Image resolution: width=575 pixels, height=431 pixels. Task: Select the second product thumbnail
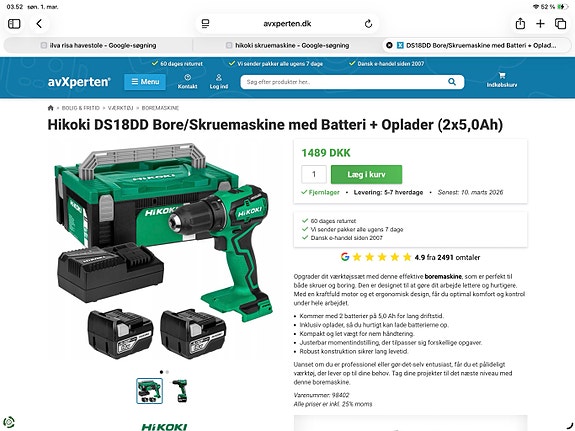click(x=180, y=391)
